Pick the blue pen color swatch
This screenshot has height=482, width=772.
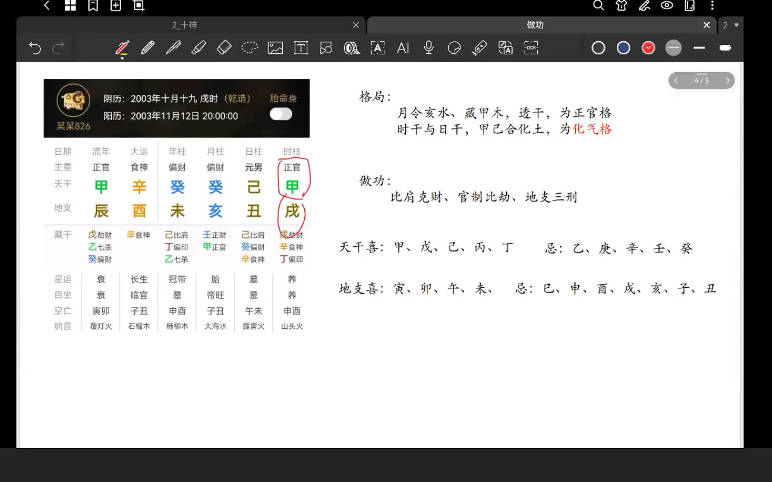click(623, 47)
